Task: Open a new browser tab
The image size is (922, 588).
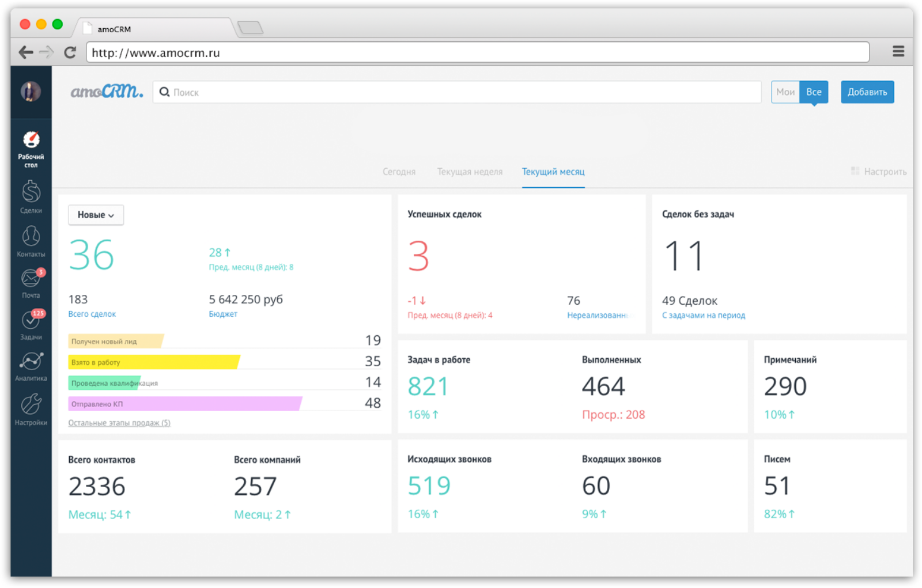Action: click(x=250, y=27)
